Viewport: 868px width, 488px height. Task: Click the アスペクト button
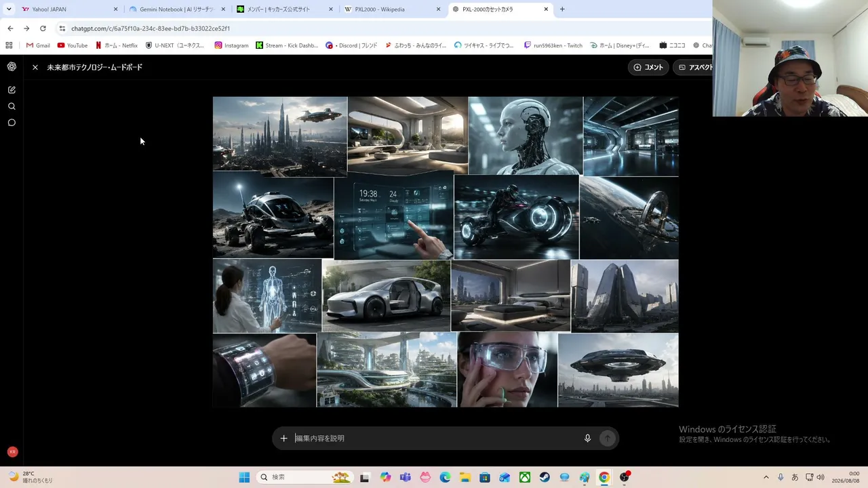pos(693,67)
